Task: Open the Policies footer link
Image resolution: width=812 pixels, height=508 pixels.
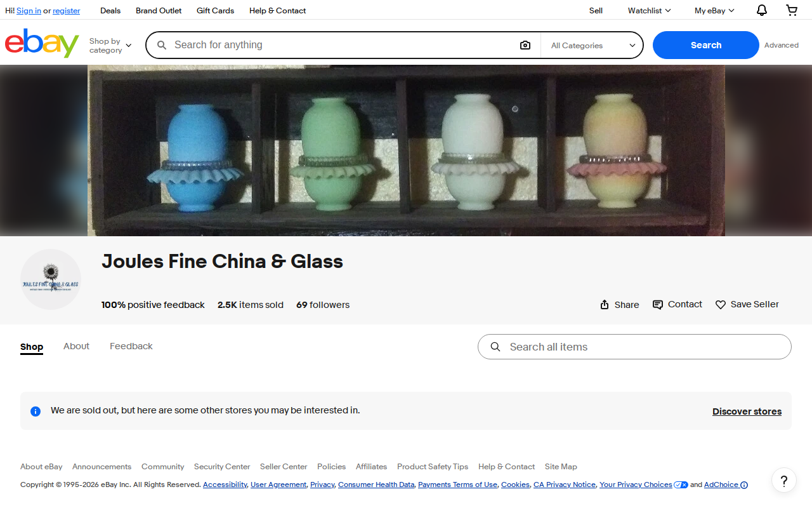Action: (x=331, y=467)
